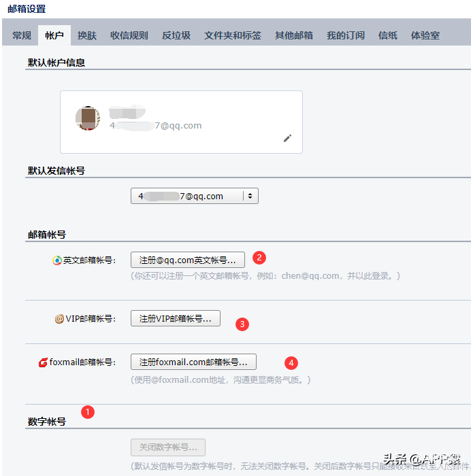Go to the 收信规则 tab

pyautogui.click(x=129, y=35)
